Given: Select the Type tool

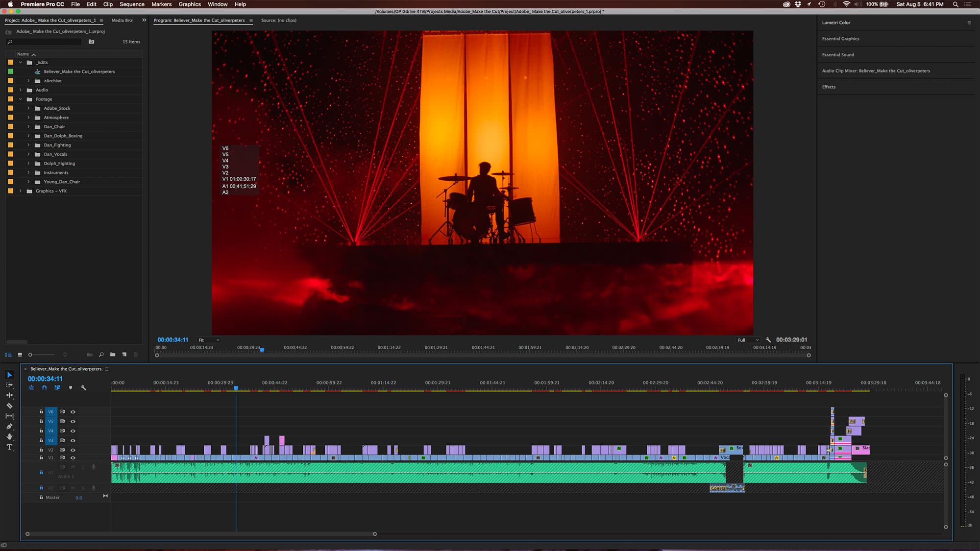Looking at the screenshot, I should (9, 447).
